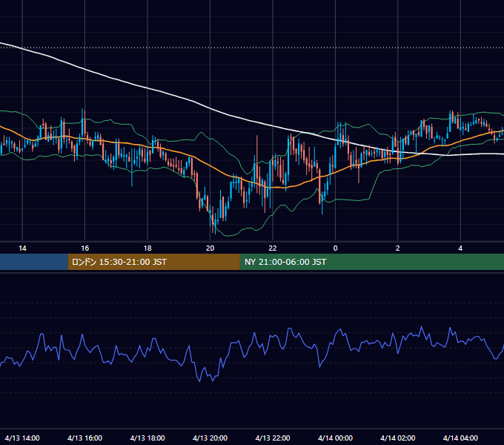This screenshot has height=445, width=504.
Task: Click the '18' hour label on price chart axis
Action: tap(147, 248)
